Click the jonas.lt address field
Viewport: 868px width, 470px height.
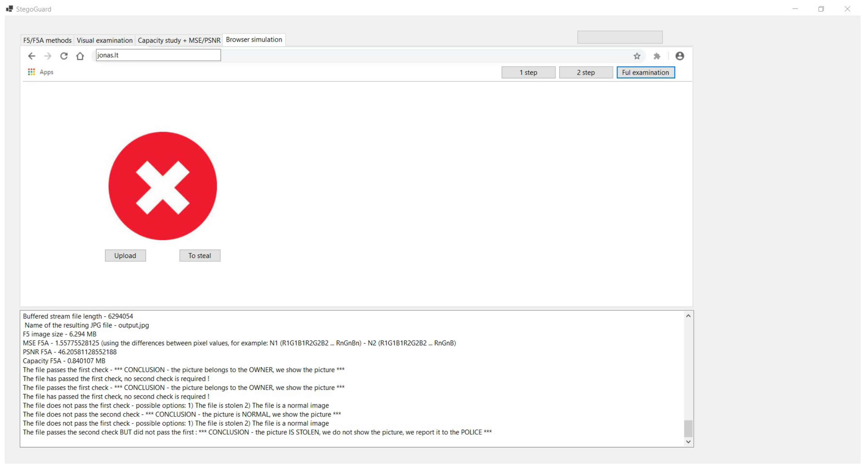[158, 55]
